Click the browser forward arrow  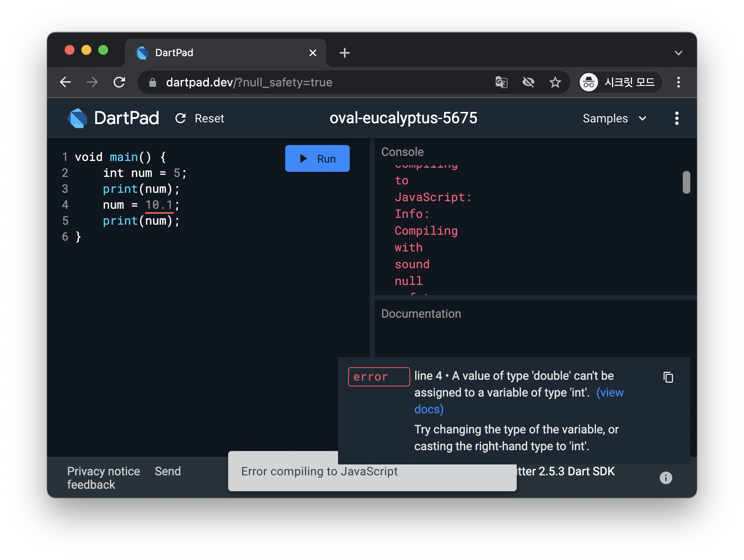click(x=92, y=82)
